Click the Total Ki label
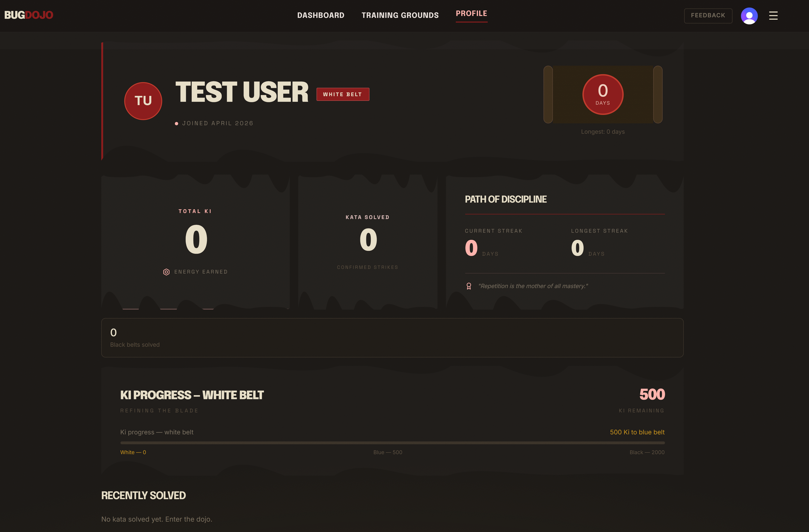Viewport: 809px width, 532px height. 195,211
